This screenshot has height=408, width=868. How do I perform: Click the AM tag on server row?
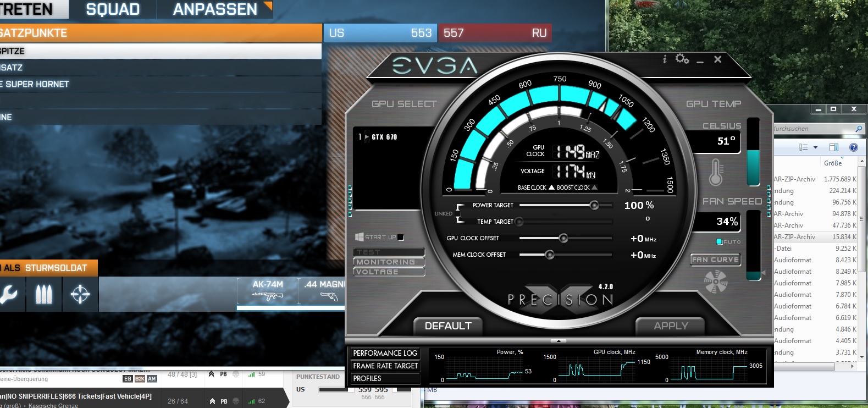coord(152,378)
